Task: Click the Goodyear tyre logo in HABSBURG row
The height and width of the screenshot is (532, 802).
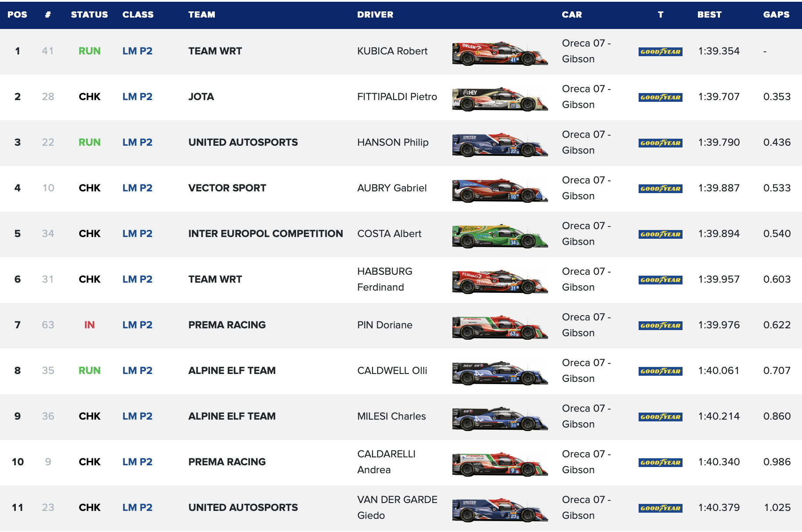Action: pos(660,280)
